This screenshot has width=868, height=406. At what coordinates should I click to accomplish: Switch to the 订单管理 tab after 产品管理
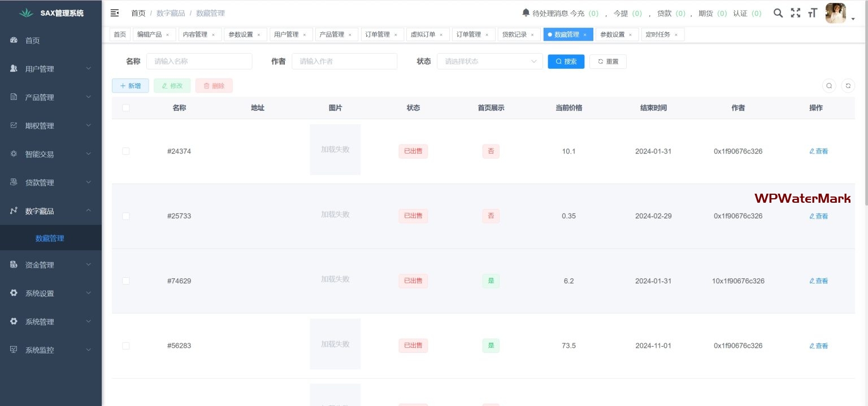tap(382, 34)
